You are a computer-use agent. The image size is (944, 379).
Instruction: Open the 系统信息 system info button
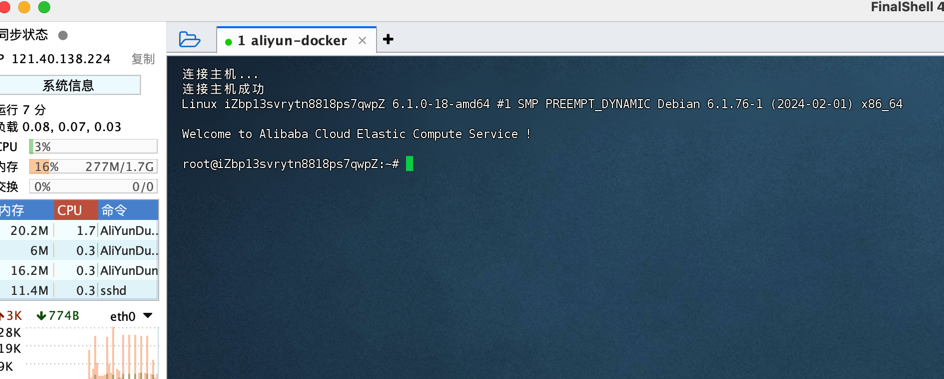click(69, 85)
